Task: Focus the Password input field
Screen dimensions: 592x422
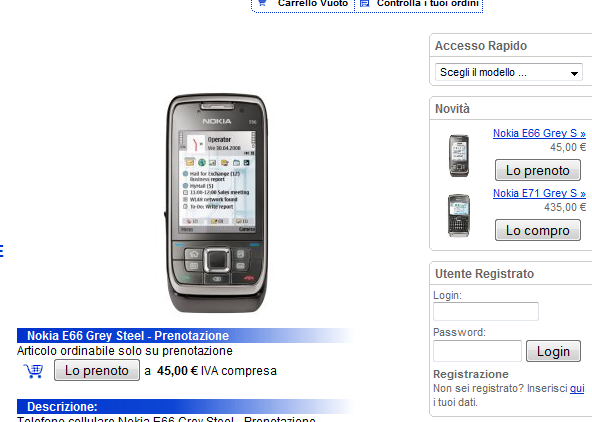Action: point(477,351)
